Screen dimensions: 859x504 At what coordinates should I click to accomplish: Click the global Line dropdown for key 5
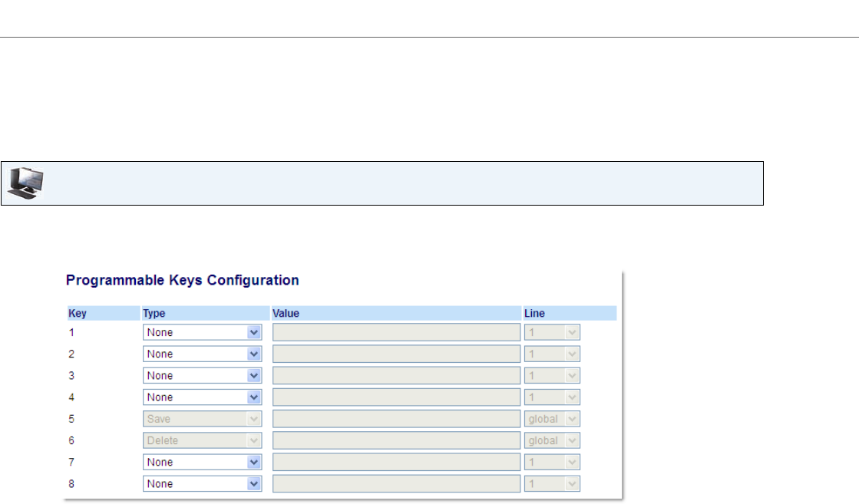tap(552, 420)
